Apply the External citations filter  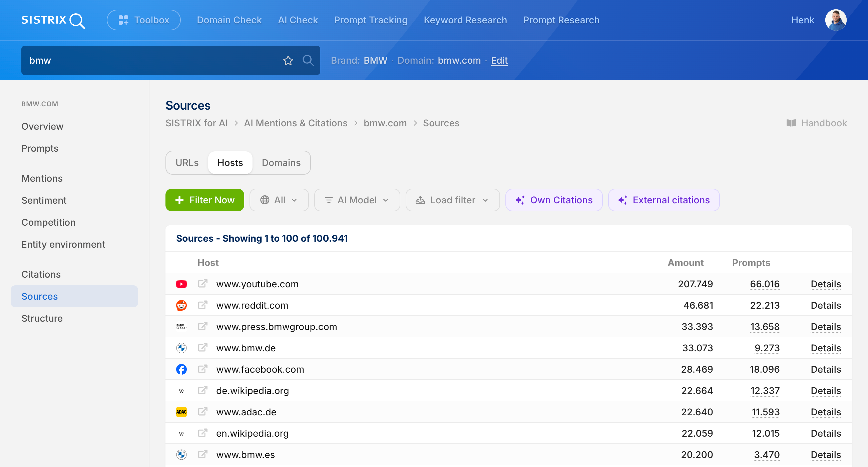click(x=664, y=200)
